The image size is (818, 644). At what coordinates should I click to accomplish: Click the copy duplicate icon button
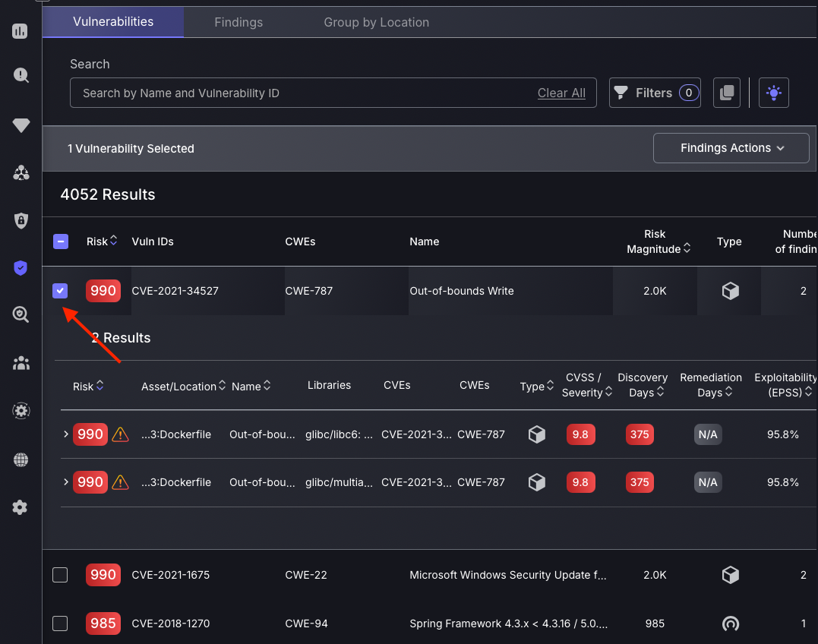tap(727, 93)
